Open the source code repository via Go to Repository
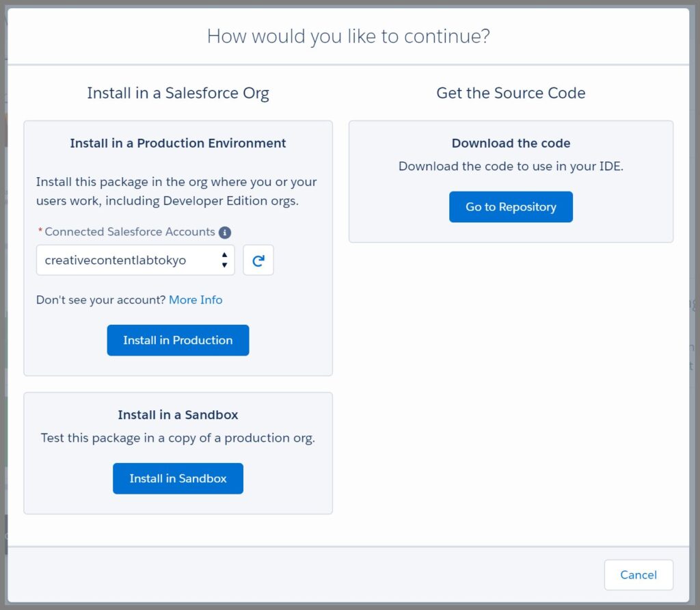 click(x=511, y=207)
